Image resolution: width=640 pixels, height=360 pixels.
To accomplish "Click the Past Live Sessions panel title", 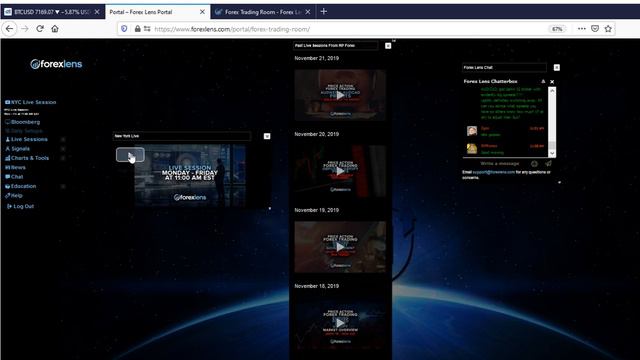I will [336, 45].
